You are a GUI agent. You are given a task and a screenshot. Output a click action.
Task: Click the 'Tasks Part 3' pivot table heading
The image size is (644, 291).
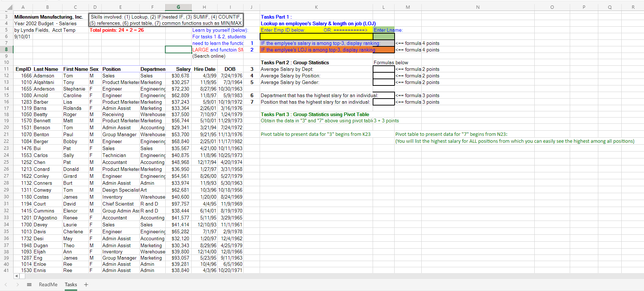(315, 114)
